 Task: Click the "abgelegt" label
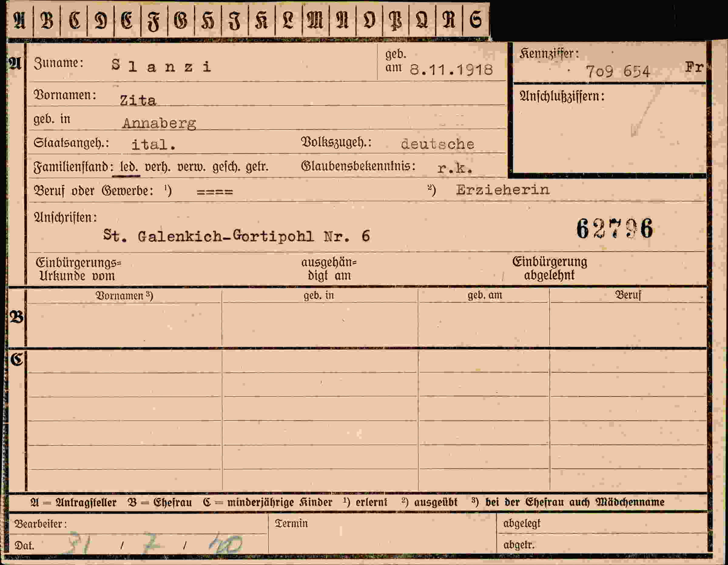[522, 524]
